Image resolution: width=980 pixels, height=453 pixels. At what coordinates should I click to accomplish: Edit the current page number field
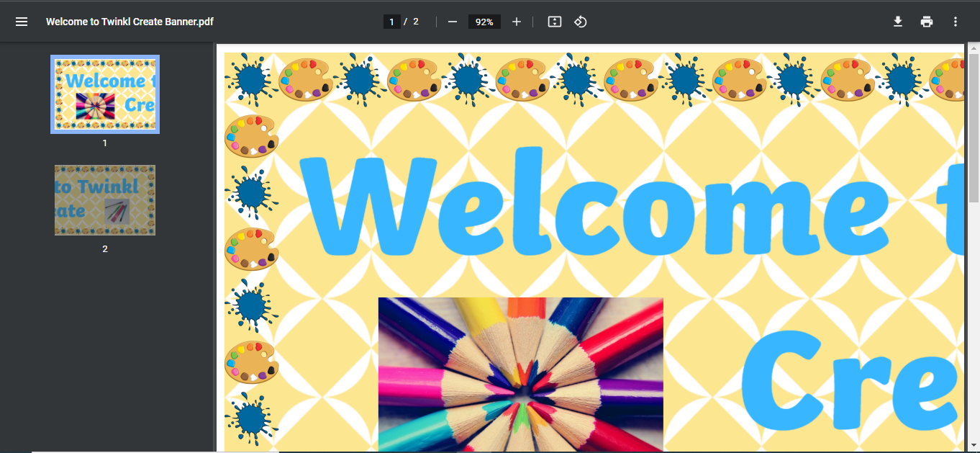(x=391, y=22)
